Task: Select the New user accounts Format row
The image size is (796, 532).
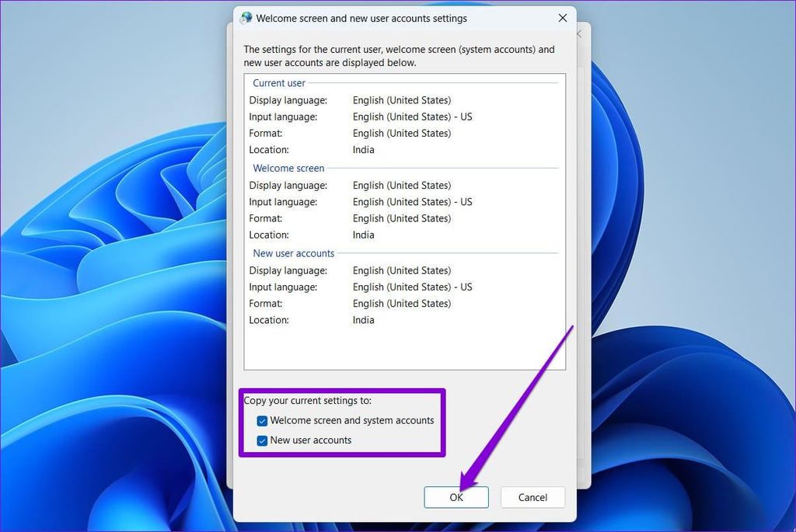Action: [x=350, y=304]
